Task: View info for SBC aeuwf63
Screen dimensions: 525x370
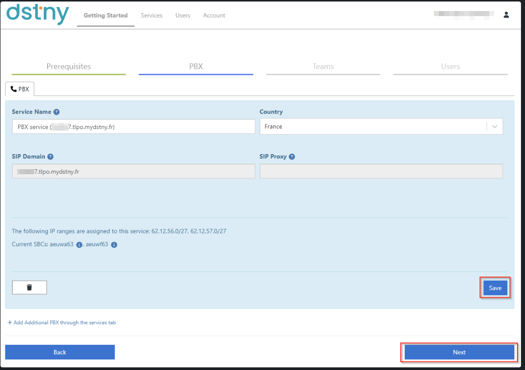Action: coord(114,245)
